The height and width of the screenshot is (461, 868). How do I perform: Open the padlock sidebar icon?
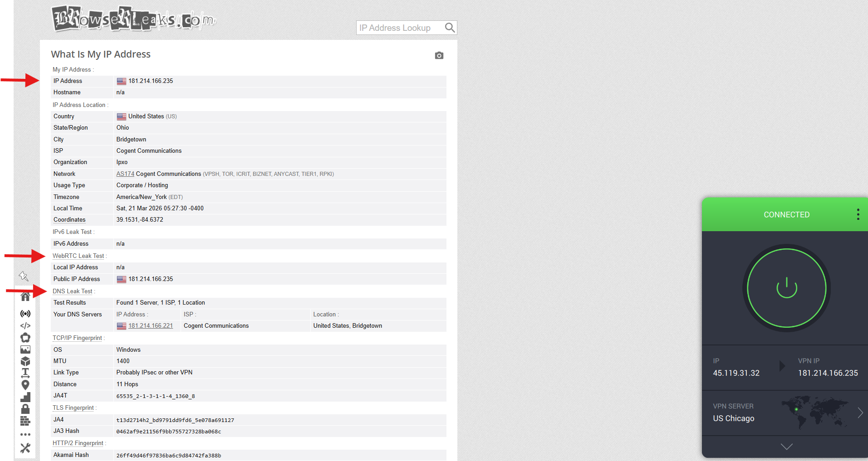click(x=25, y=409)
